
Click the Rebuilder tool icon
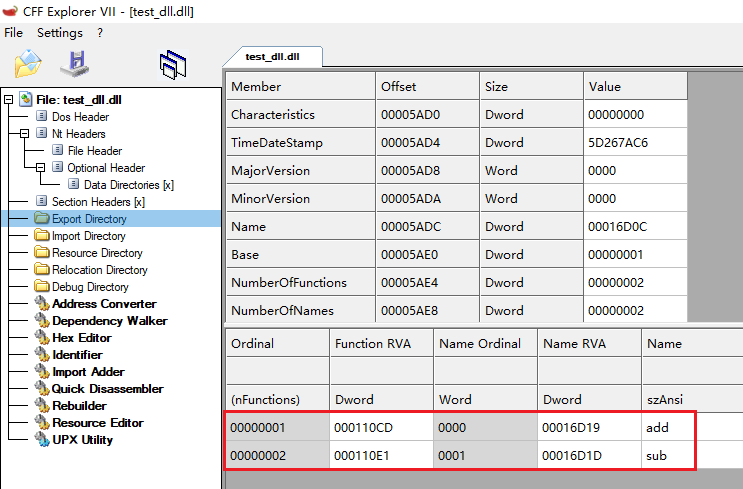click(42, 406)
